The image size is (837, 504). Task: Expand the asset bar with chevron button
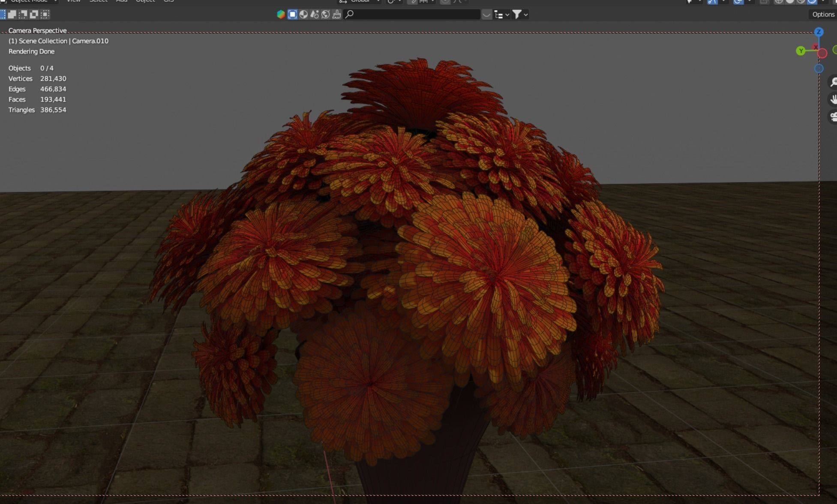click(x=486, y=15)
